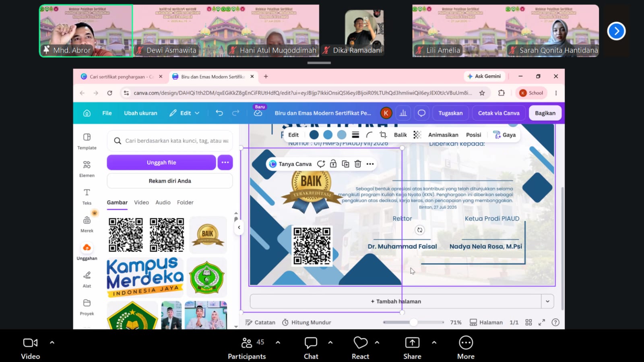Switch to Folder tab in uploads

185,203
